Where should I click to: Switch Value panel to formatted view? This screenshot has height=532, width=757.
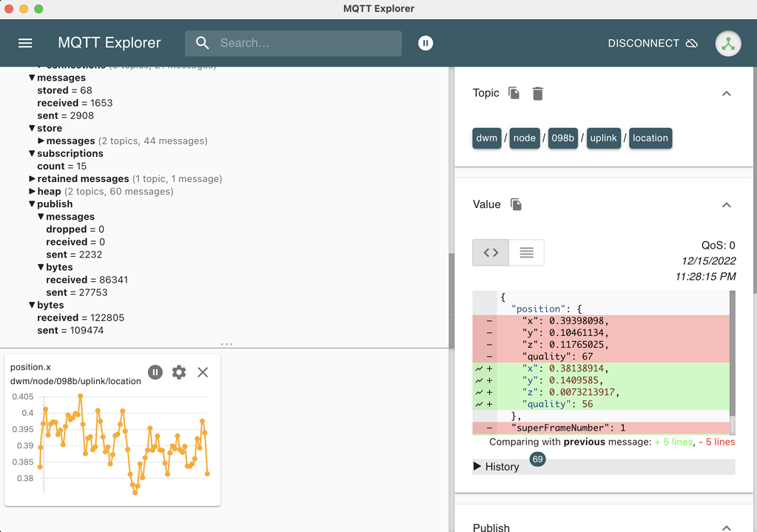525,252
